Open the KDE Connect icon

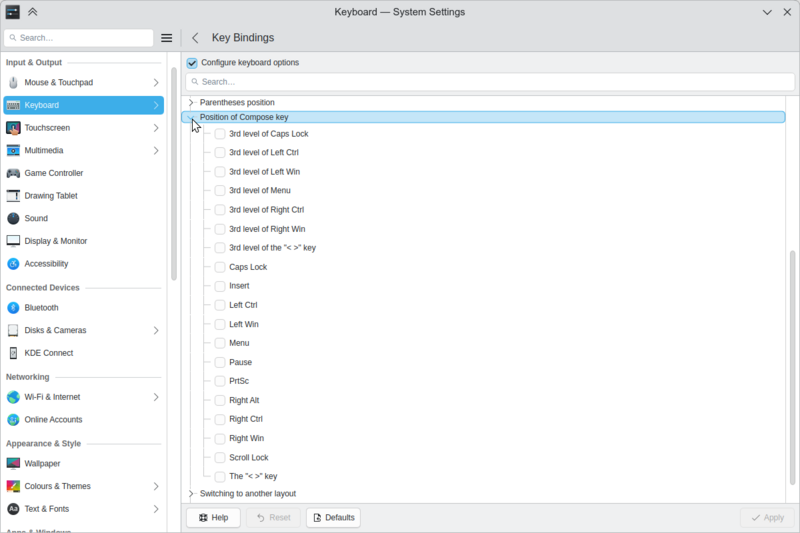(x=14, y=353)
